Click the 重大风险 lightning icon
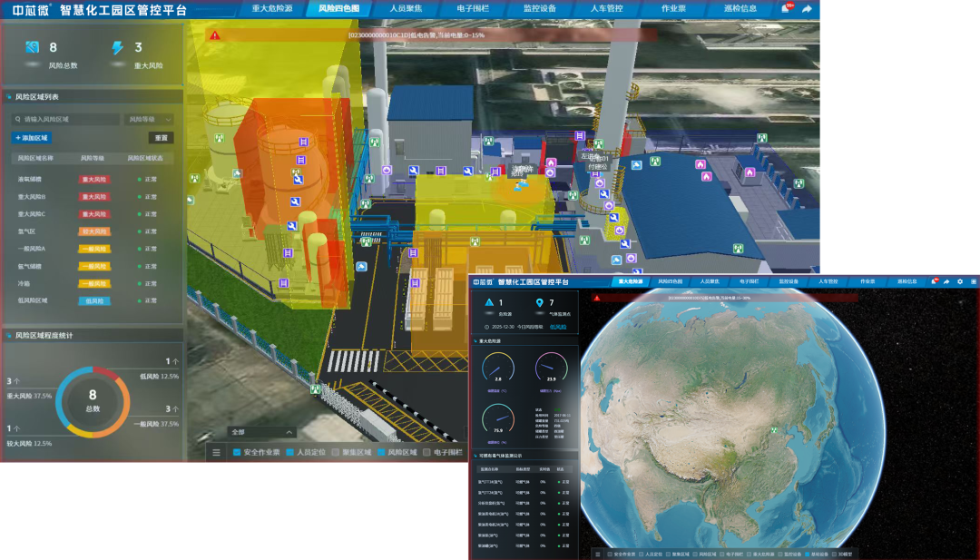This screenshot has width=980, height=560. [x=117, y=47]
